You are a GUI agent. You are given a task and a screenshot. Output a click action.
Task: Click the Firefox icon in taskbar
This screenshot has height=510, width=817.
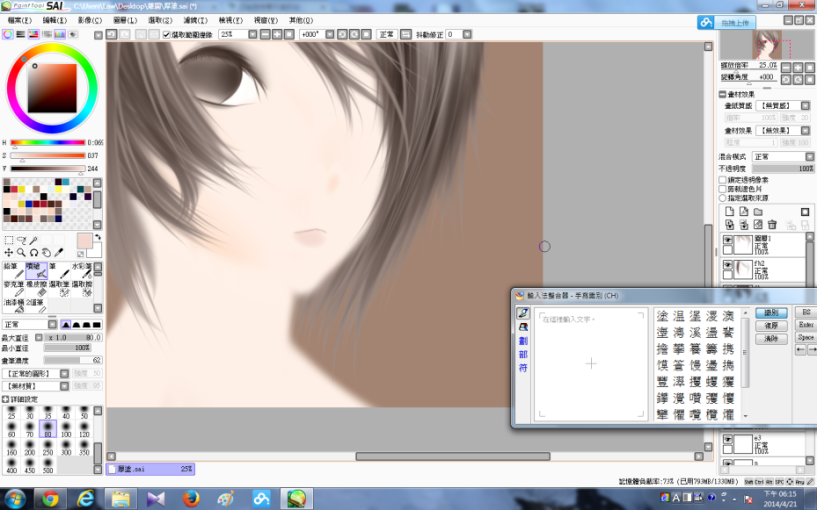[x=189, y=497]
